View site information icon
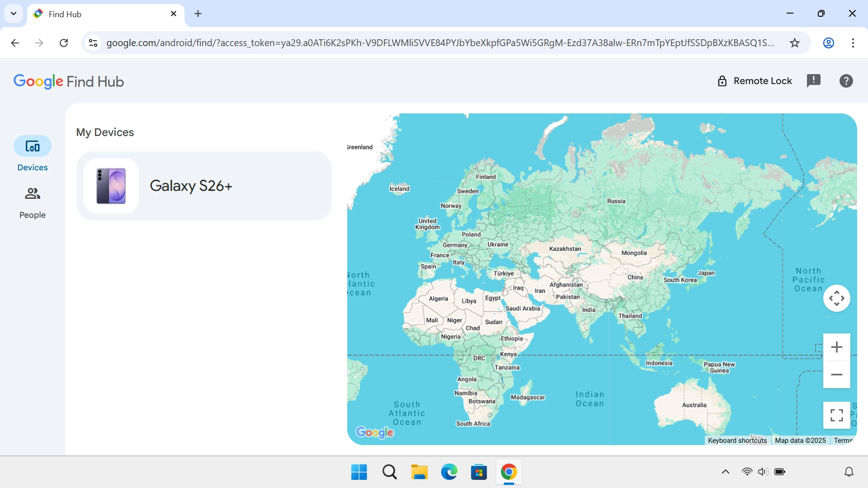The width and height of the screenshot is (868, 488). click(93, 43)
